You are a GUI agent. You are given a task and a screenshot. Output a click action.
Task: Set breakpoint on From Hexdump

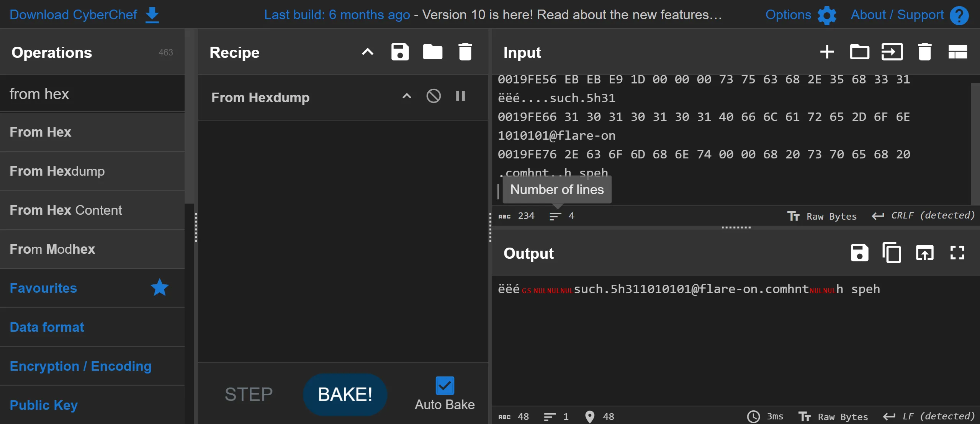click(460, 96)
